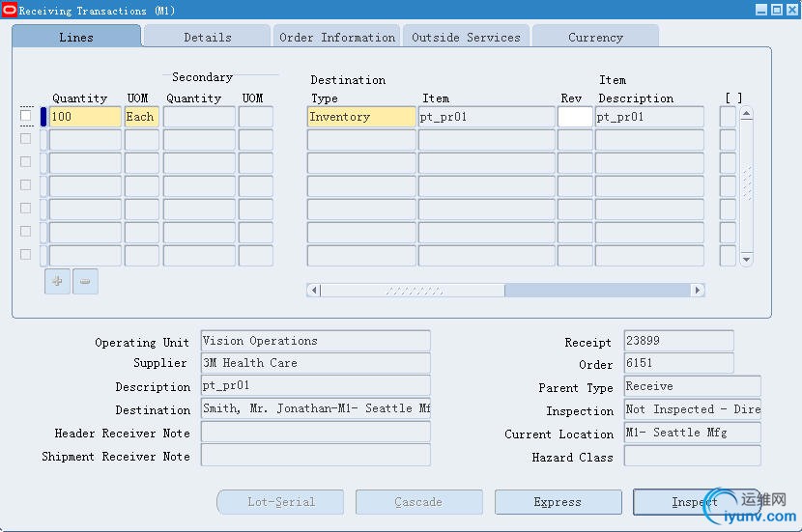Click the Inspect button
802x532 pixels.
pos(695,502)
